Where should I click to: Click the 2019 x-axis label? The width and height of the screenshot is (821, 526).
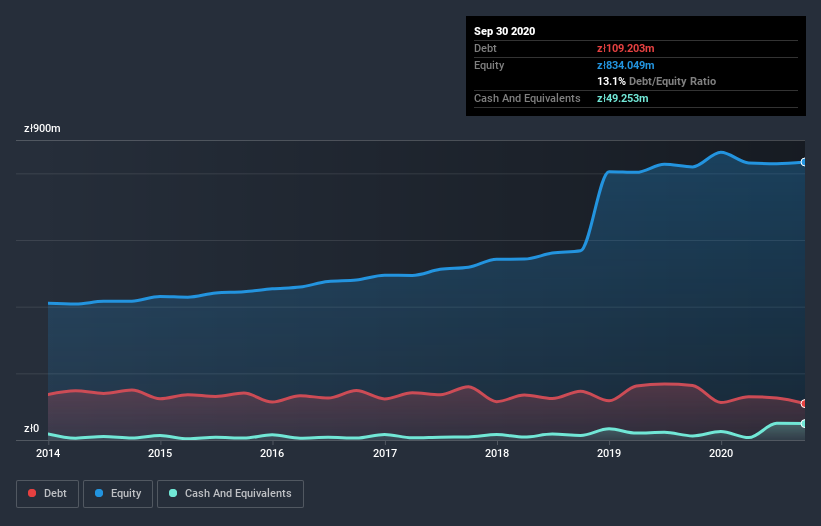(609, 453)
